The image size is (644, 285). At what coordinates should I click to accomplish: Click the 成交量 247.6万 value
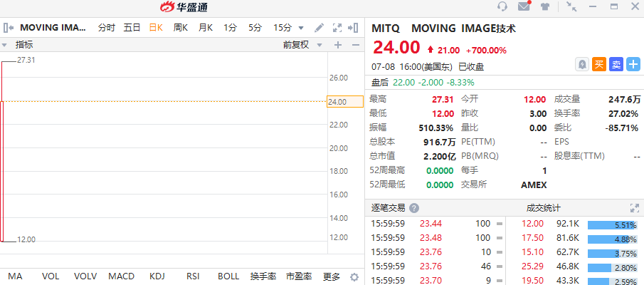(624, 99)
